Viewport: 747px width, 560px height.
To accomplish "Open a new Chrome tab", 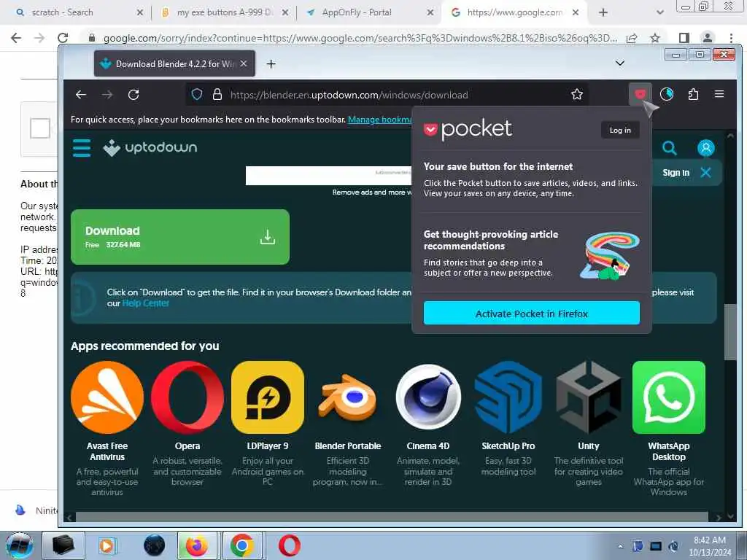I will tap(603, 12).
